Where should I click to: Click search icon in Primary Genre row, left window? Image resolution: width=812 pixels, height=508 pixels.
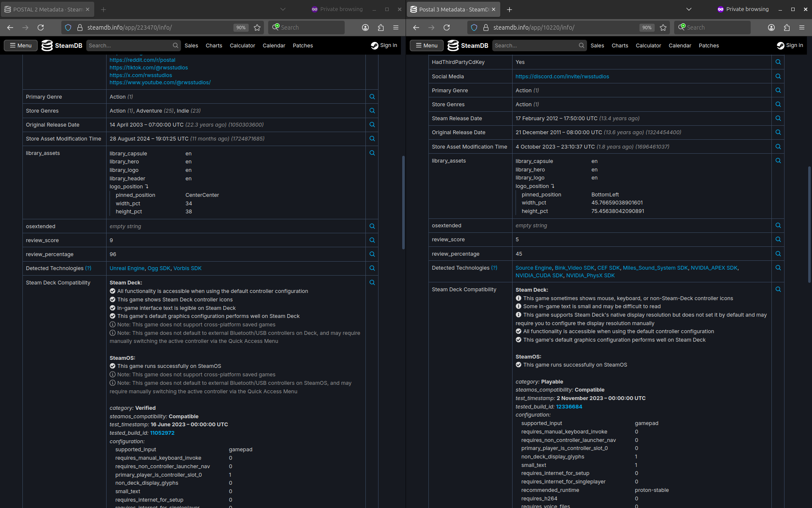point(372,97)
